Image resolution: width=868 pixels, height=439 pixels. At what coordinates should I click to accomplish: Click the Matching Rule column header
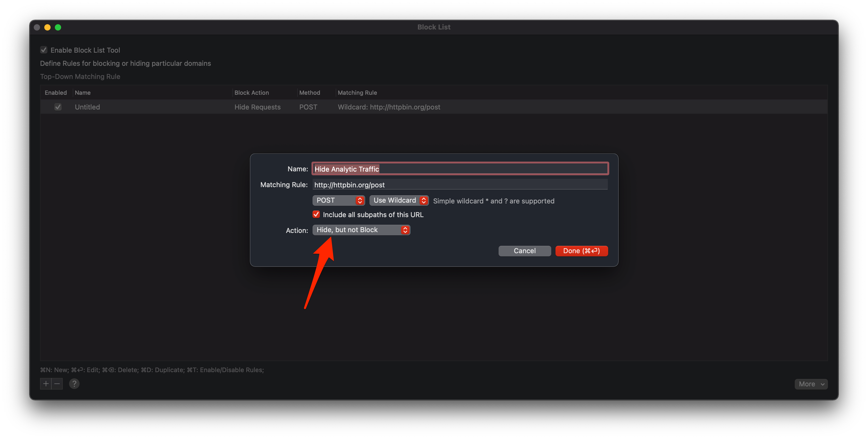(357, 93)
